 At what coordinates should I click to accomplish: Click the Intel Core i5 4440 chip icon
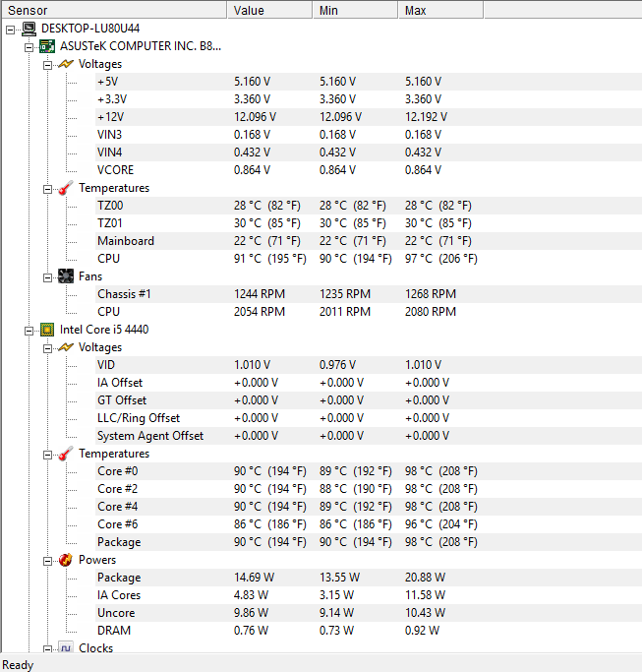47,330
